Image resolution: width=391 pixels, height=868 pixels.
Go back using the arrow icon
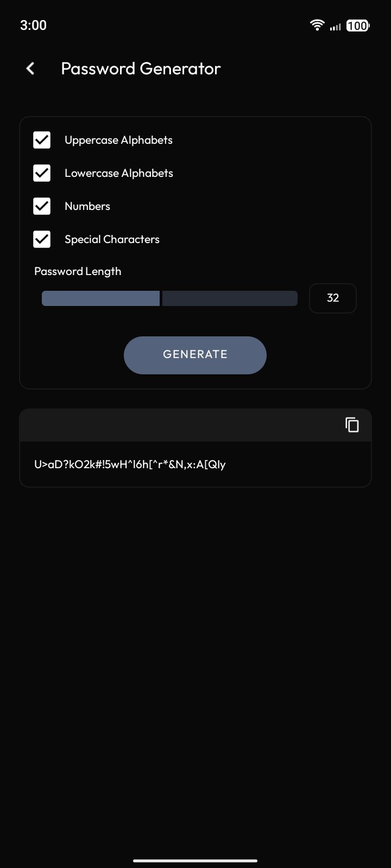pyautogui.click(x=30, y=68)
